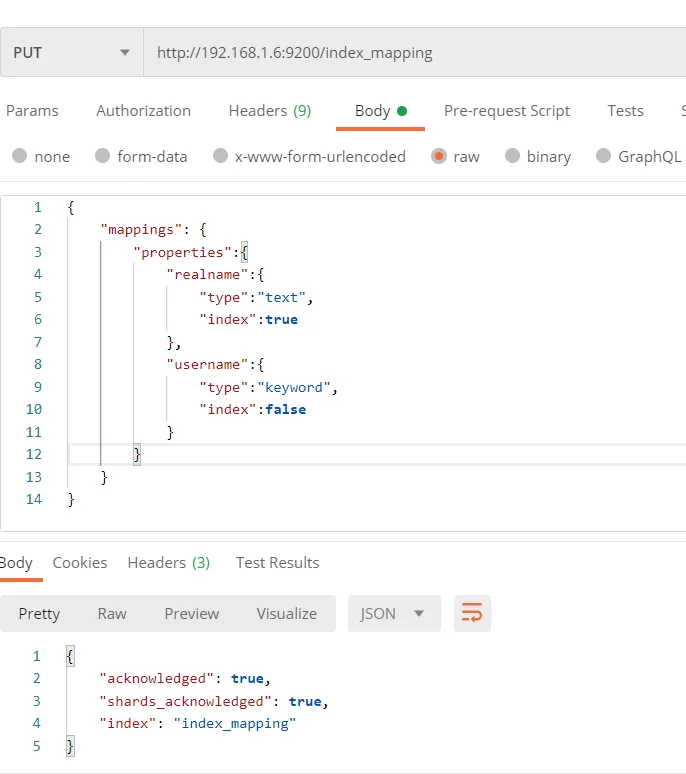Screen dimensions: 686x774
Task: Open the Authorization tab
Action: [143, 111]
